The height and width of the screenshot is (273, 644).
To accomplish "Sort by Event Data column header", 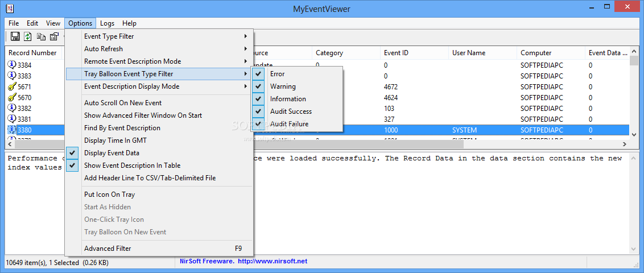I will (x=608, y=53).
